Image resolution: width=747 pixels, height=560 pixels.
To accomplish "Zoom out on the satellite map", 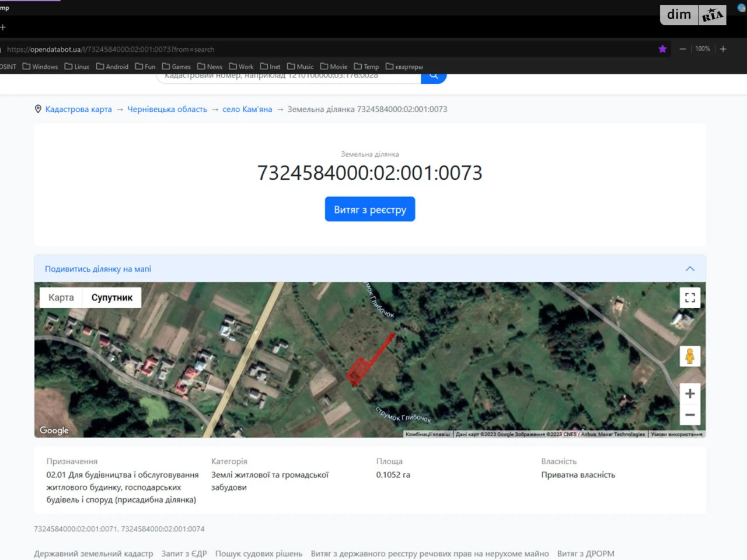I will [x=690, y=415].
